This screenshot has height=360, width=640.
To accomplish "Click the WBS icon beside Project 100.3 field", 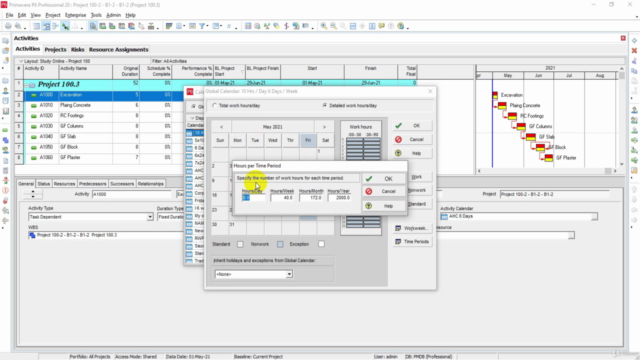I will click(32, 235).
